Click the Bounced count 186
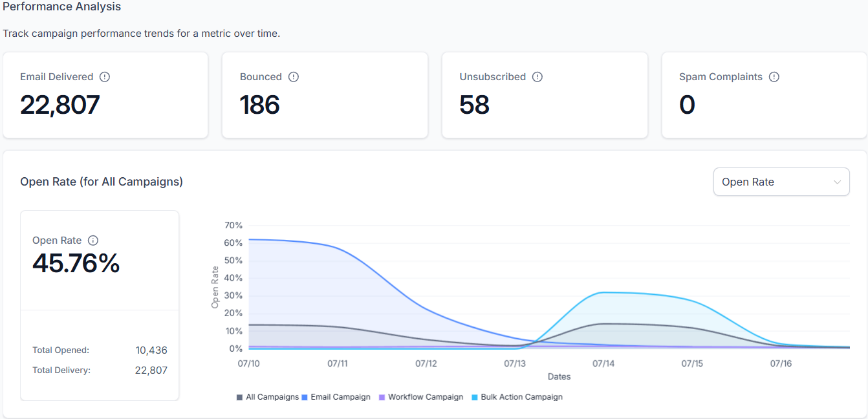 click(x=259, y=105)
